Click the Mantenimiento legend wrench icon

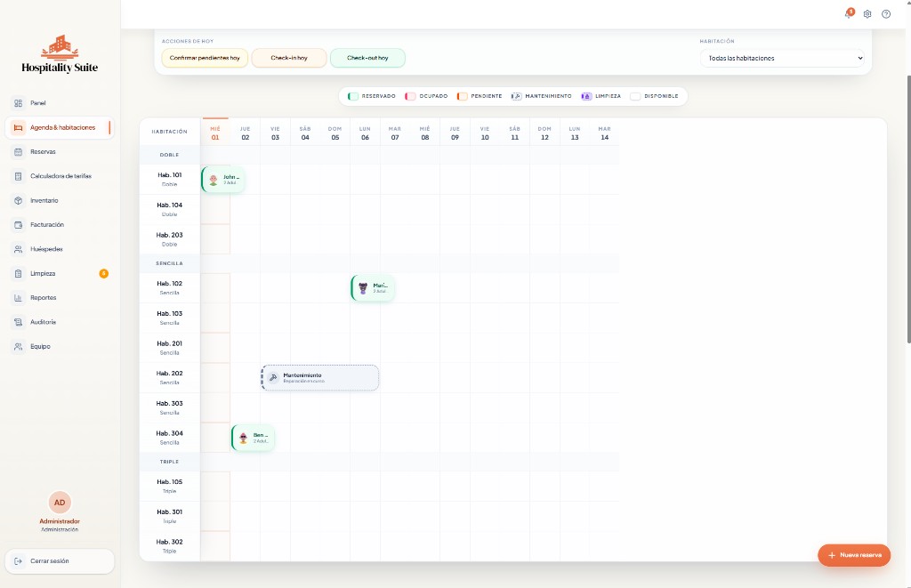[x=516, y=96]
